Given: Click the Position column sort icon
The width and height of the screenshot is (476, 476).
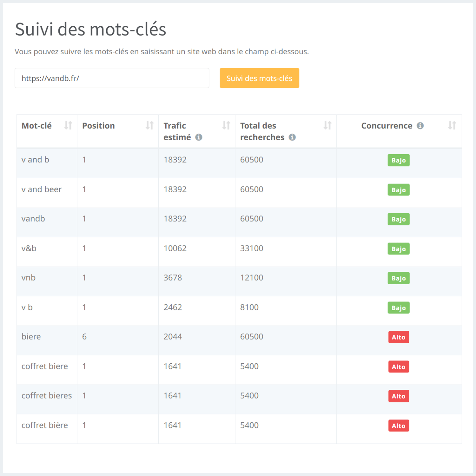Looking at the screenshot, I should pos(149,125).
